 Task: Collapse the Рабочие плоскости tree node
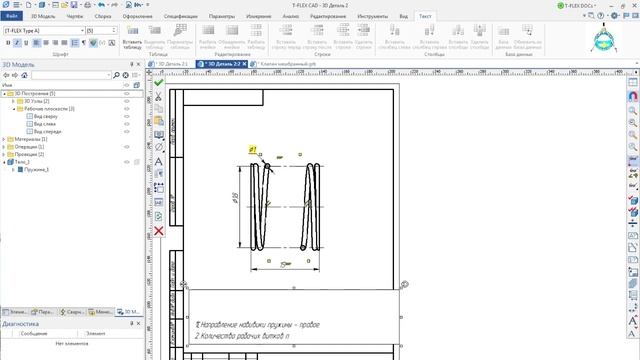(13, 109)
